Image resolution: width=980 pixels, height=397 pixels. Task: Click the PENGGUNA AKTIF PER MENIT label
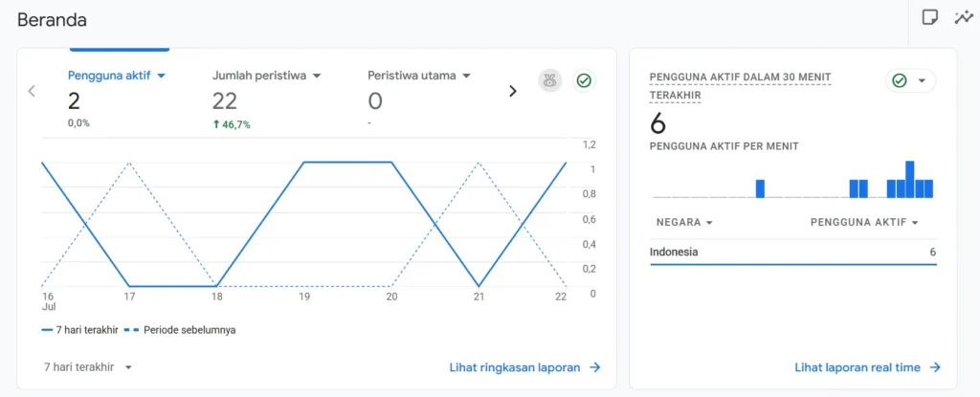[724, 146]
